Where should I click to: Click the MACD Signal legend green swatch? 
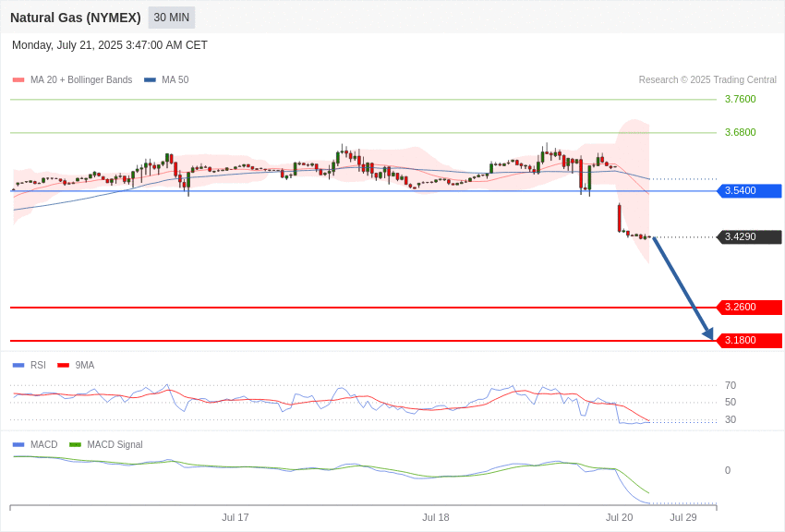click(75, 444)
